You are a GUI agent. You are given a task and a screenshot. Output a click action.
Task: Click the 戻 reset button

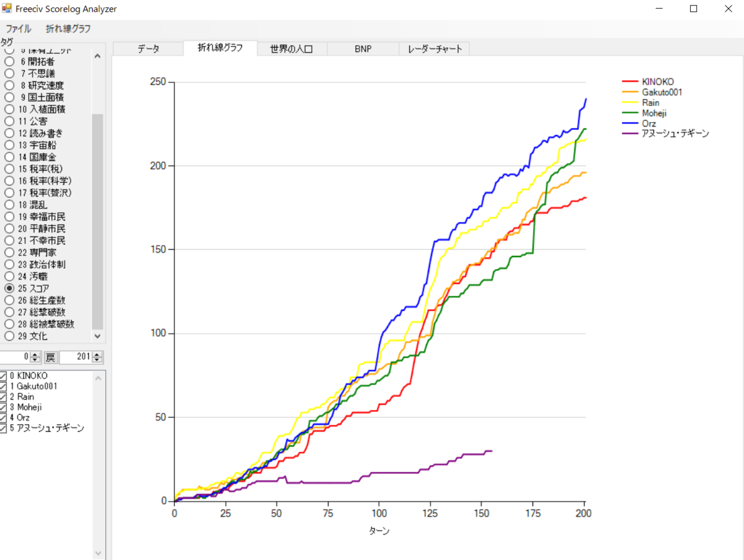tap(51, 357)
